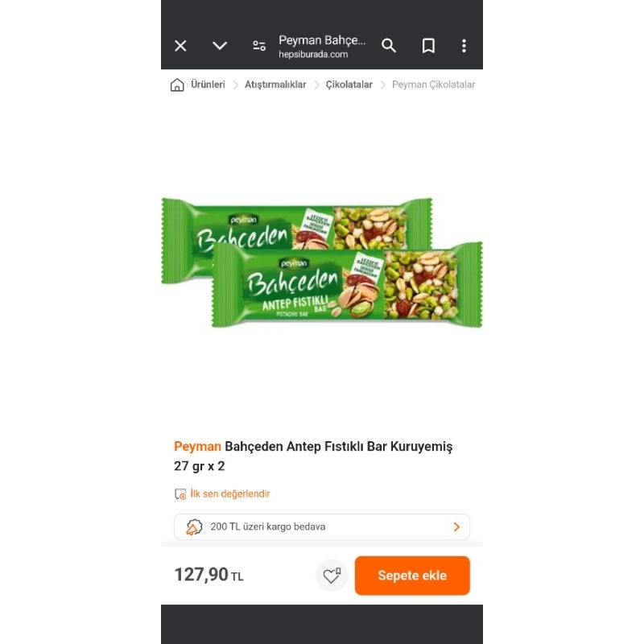Screen dimensions: 644x644
Task: Open the page controls/settings icon beside the title
Action: (258, 46)
